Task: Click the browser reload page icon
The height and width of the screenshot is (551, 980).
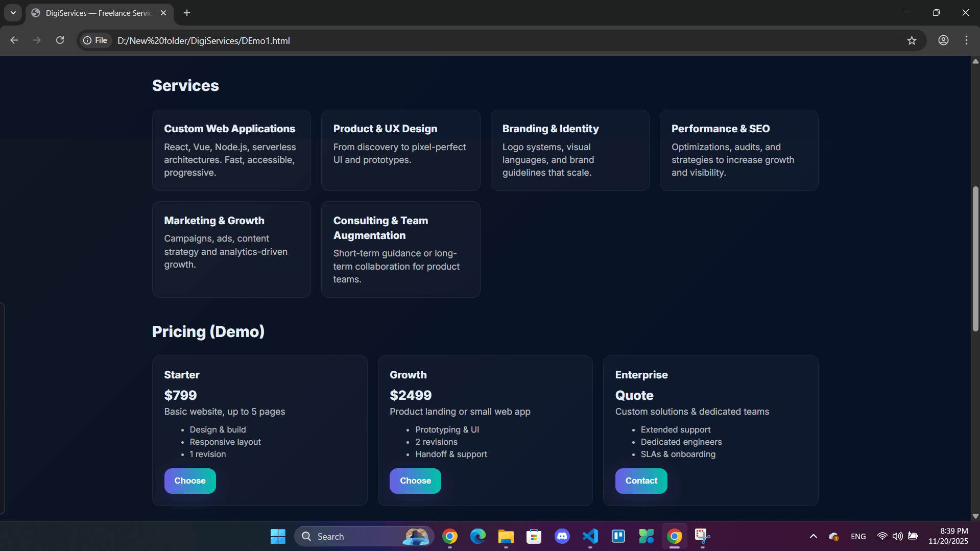Action: (x=60, y=40)
